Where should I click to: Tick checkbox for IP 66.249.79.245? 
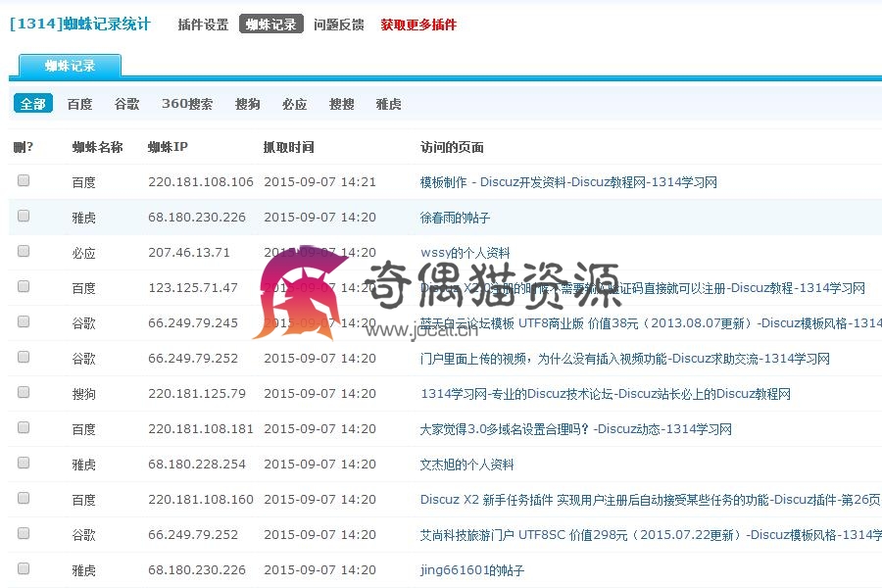pos(24,321)
